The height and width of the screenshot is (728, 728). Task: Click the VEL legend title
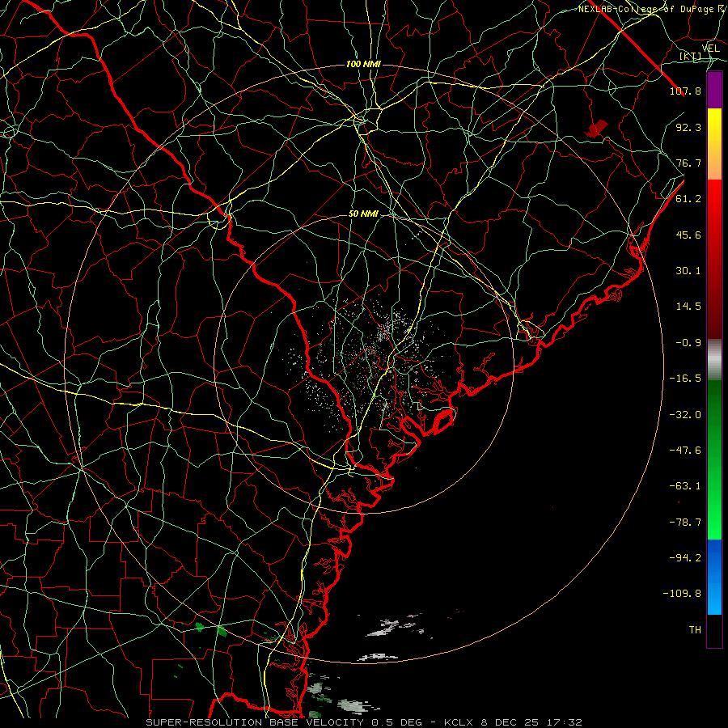pos(710,49)
